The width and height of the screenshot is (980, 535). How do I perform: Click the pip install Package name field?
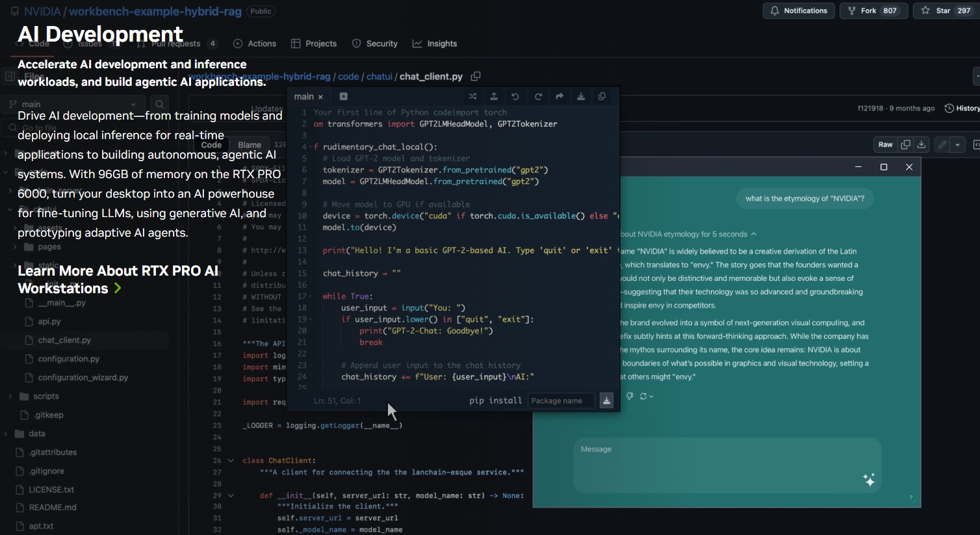tap(561, 400)
